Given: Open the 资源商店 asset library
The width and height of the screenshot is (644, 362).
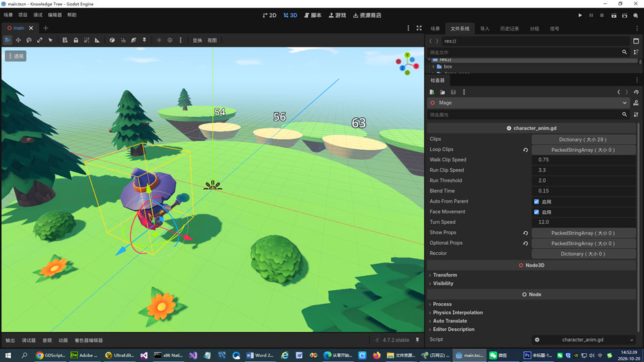Looking at the screenshot, I should coord(367,15).
